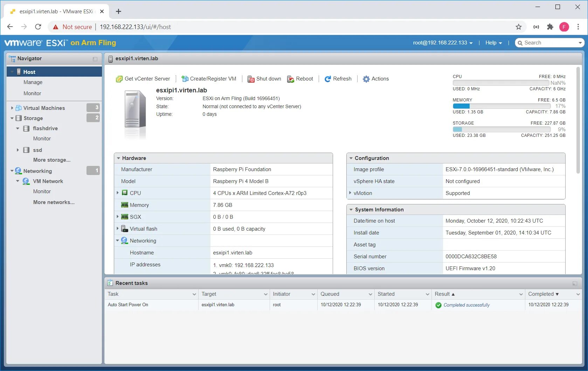Collapse the VM Network tree node
This screenshot has width=588, height=371.
tap(18, 181)
